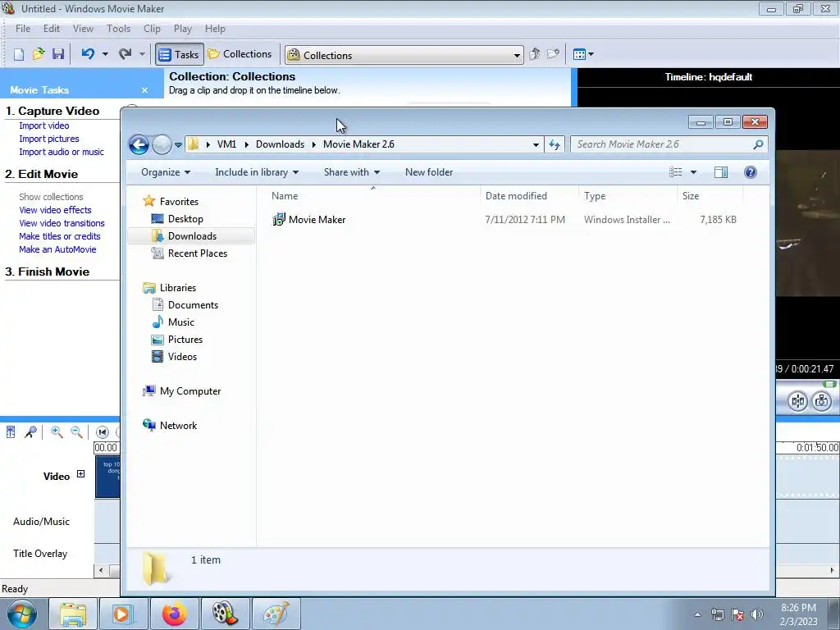Image resolution: width=840 pixels, height=630 pixels.
Task: Rewind timeline to start
Action: tap(103, 431)
